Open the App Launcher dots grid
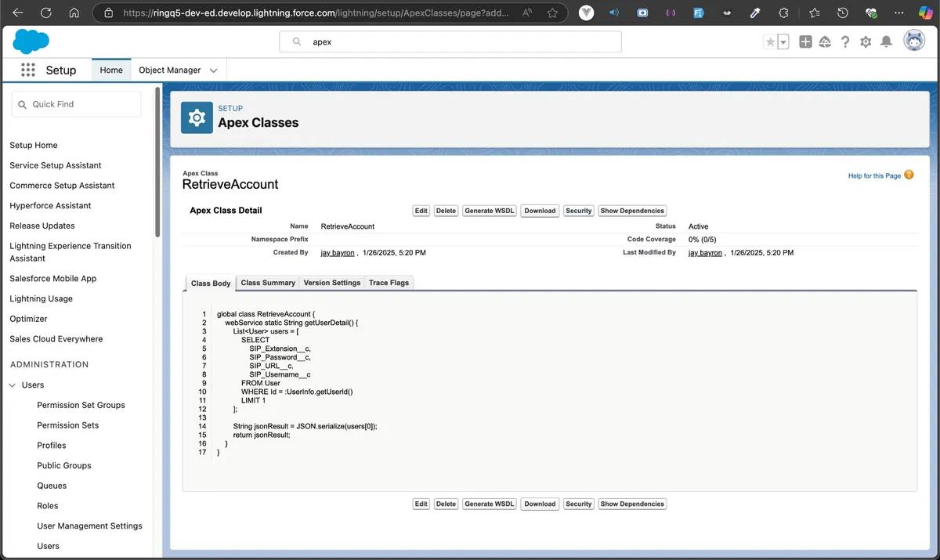 (x=28, y=70)
